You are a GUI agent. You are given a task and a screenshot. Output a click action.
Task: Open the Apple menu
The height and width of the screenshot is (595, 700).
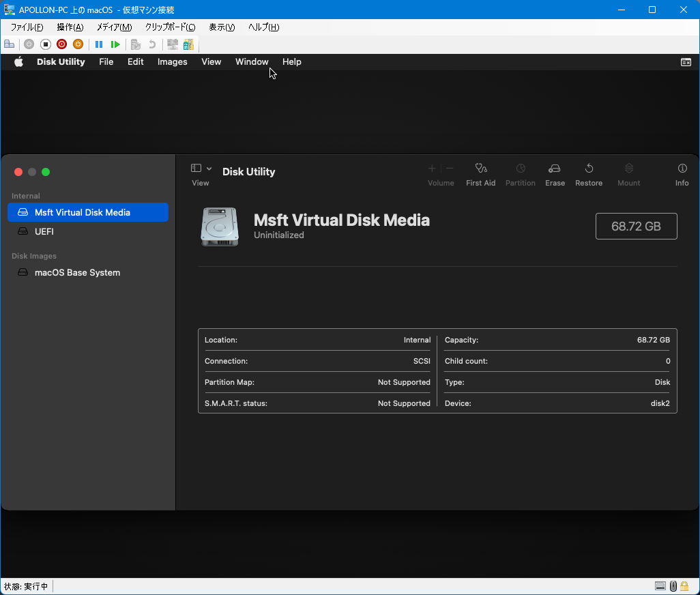point(18,62)
